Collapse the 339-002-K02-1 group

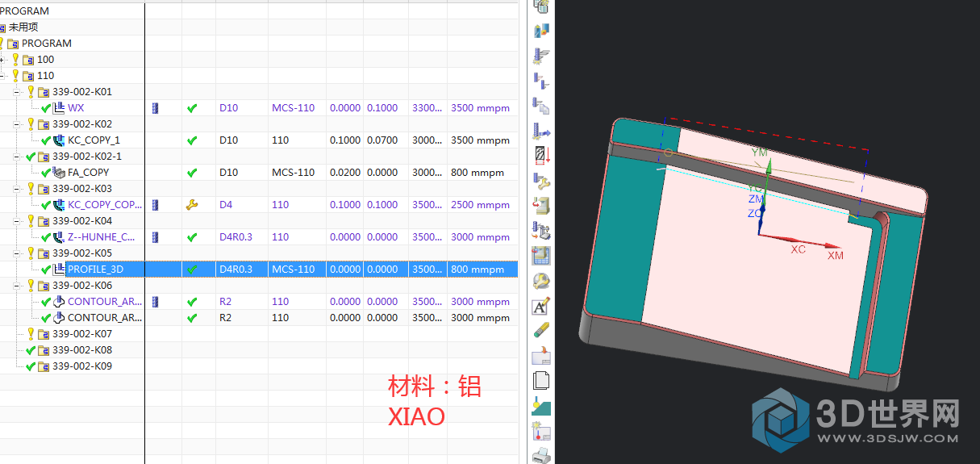(x=17, y=157)
